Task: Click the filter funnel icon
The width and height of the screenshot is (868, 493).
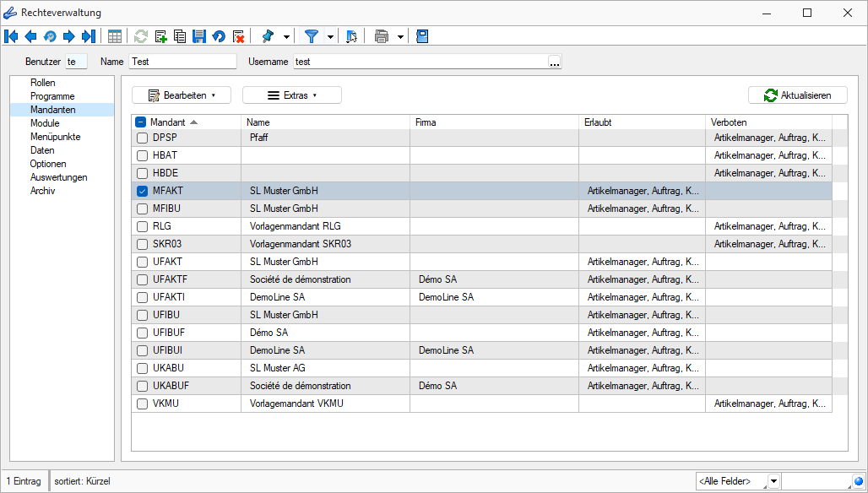Action: (312, 36)
